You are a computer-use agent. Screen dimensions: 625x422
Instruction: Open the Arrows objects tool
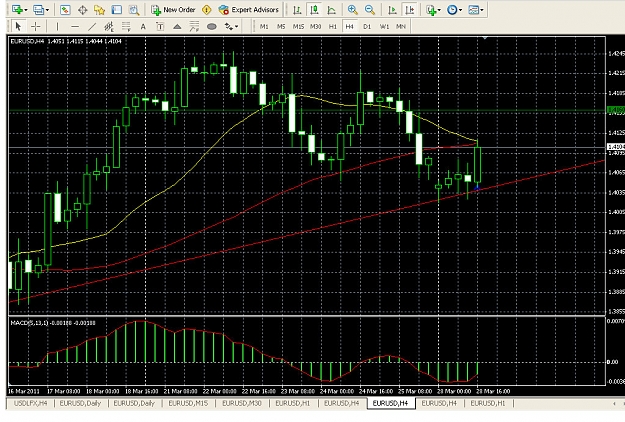pyautogui.click(x=228, y=27)
